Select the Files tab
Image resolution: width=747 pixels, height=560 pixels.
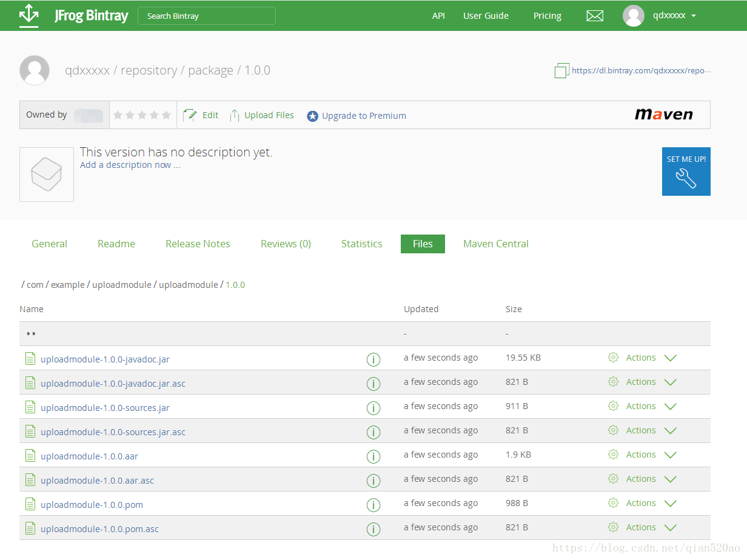click(x=423, y=244)
